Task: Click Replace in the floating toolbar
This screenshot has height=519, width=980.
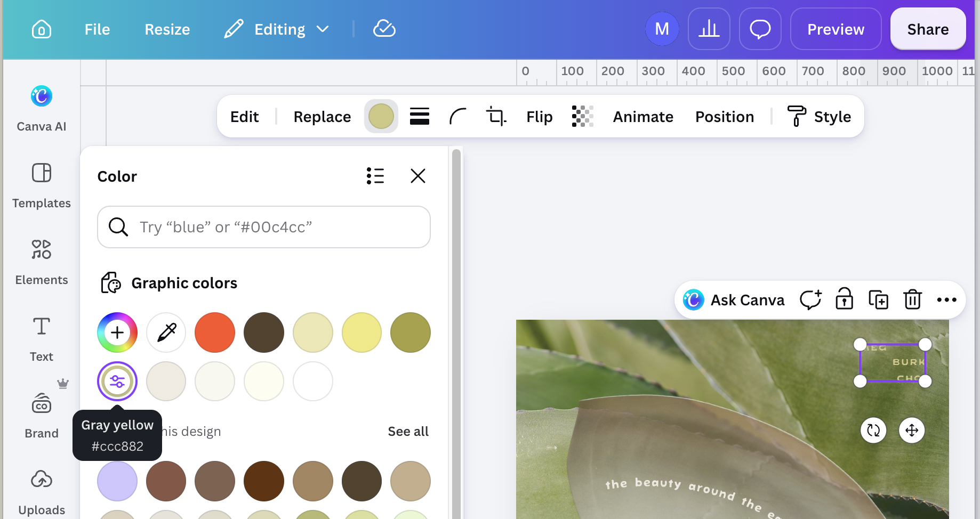Action: [322, 117]
